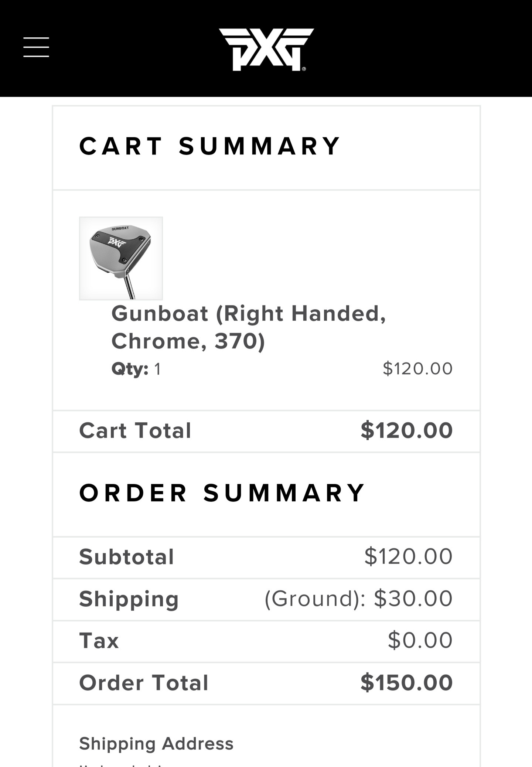Viewport: 532px width, 767px height.
Task: Click the $120.00 item price
Action: (x=417, y=369)
